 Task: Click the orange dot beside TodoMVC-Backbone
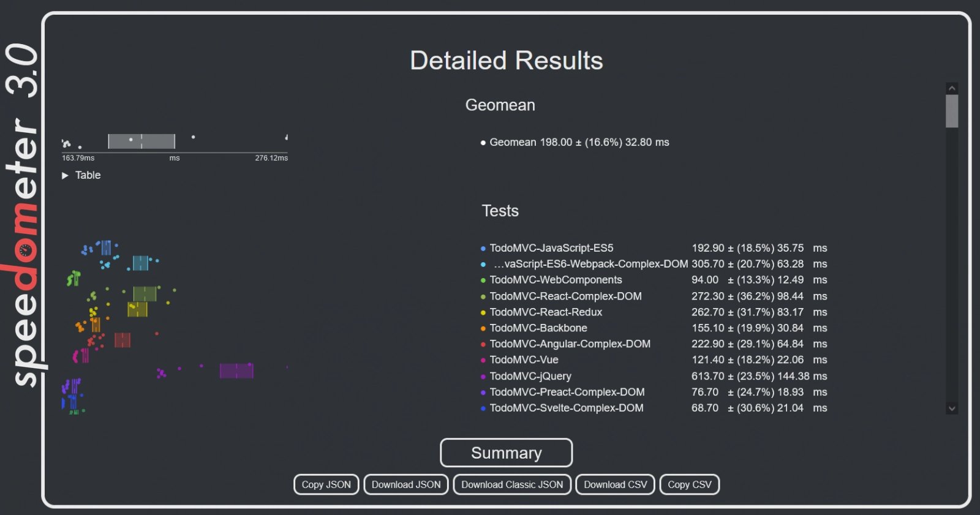(x=483, y=328)
